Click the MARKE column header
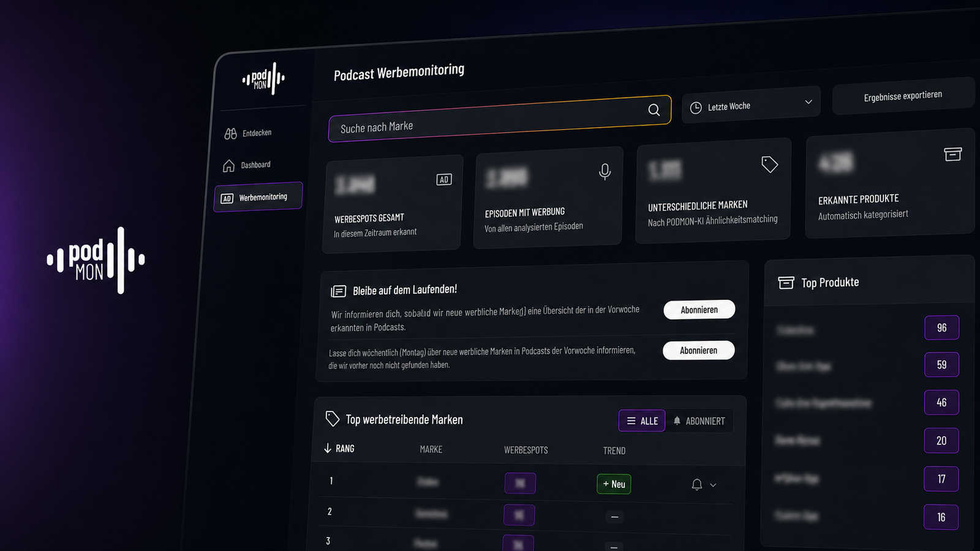Screen dimensions: 980x551 point(431,449)
